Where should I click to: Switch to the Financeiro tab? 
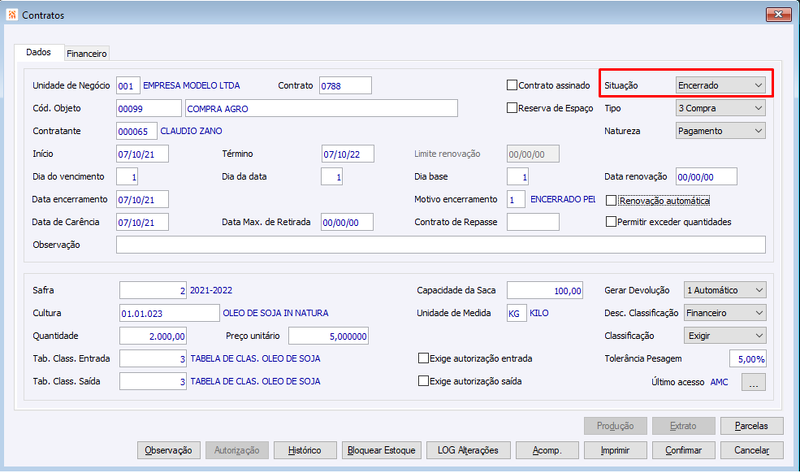pyautogui.click(x=87, y=54)
